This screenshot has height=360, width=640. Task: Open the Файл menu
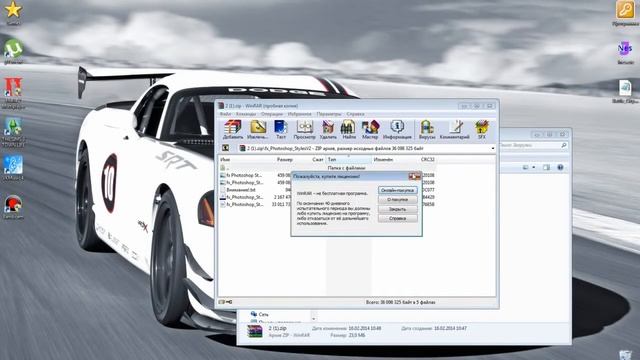(225, 114)
